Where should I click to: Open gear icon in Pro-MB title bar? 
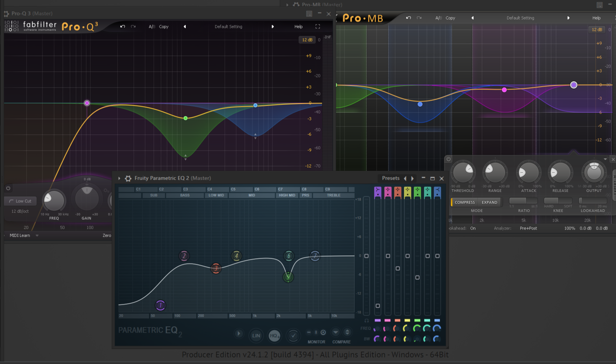click(296, 5)
